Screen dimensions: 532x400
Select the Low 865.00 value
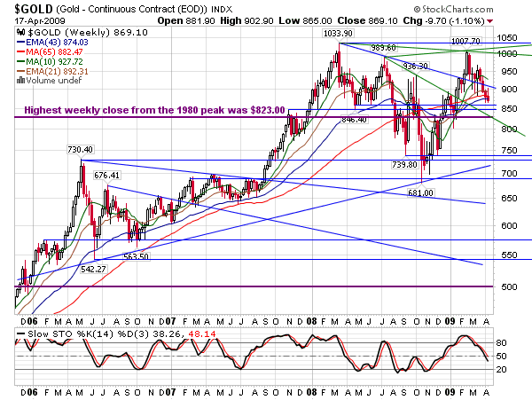(305, 21)
